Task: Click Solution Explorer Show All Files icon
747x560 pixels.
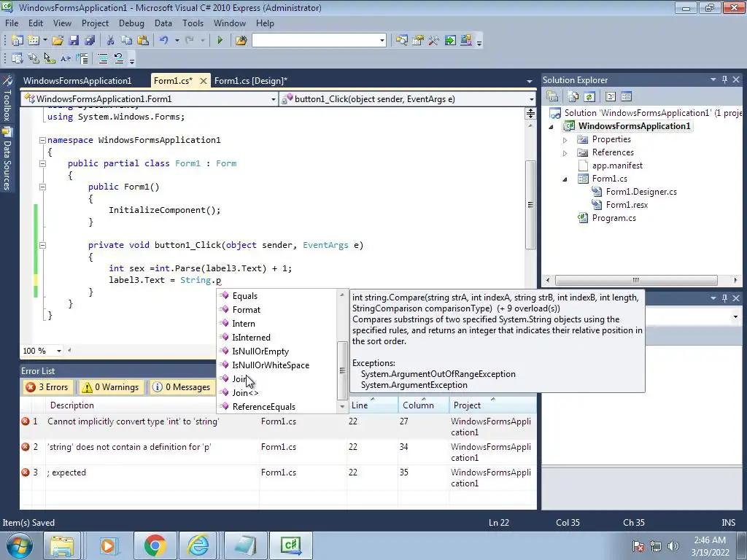Action: click(x=573, y=97)
